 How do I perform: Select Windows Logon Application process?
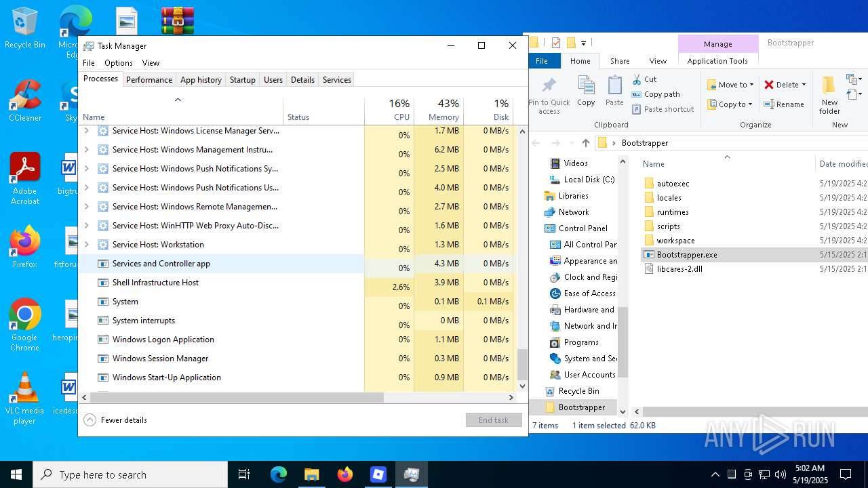221,340
